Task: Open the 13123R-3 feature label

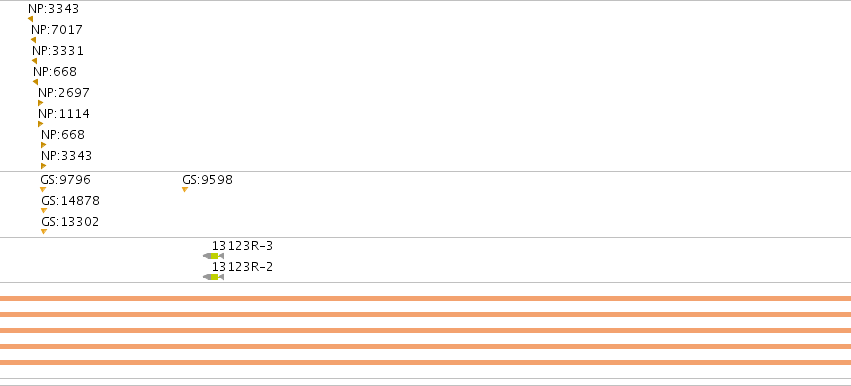Action: point(243,246)
